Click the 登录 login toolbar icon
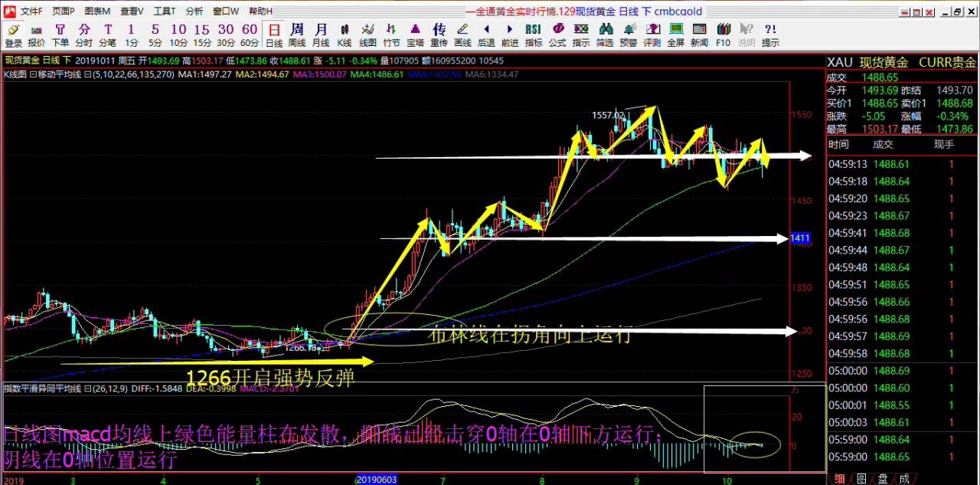Image resolution: width=980 pixels, height=485 pixels. pos(13,34)
